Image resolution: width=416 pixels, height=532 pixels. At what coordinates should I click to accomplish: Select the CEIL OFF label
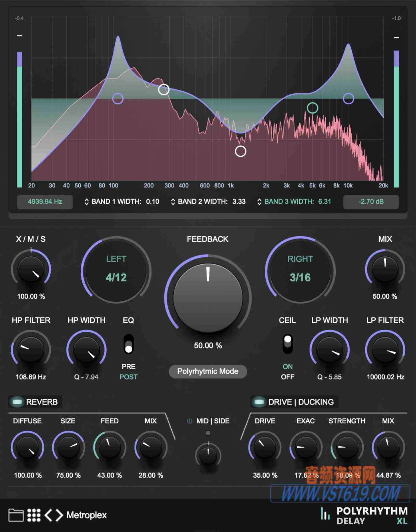[288, 377]
